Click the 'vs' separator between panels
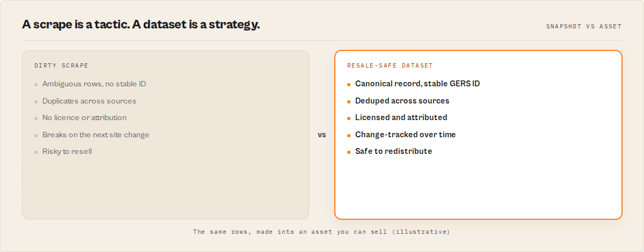This screenshot has width=644, height=252. (x=322, y=135)
